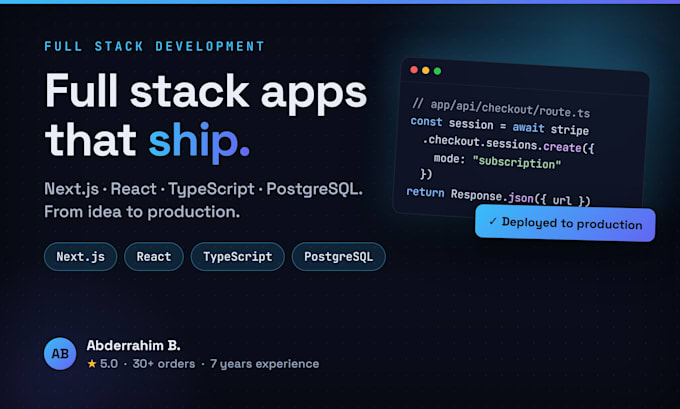Click the 'Next.js · React · TypeScript · PostgreSQL.' subtitle
Image resolution: width=680 pixels, height=409 pixels.
[x=203, y=189]
